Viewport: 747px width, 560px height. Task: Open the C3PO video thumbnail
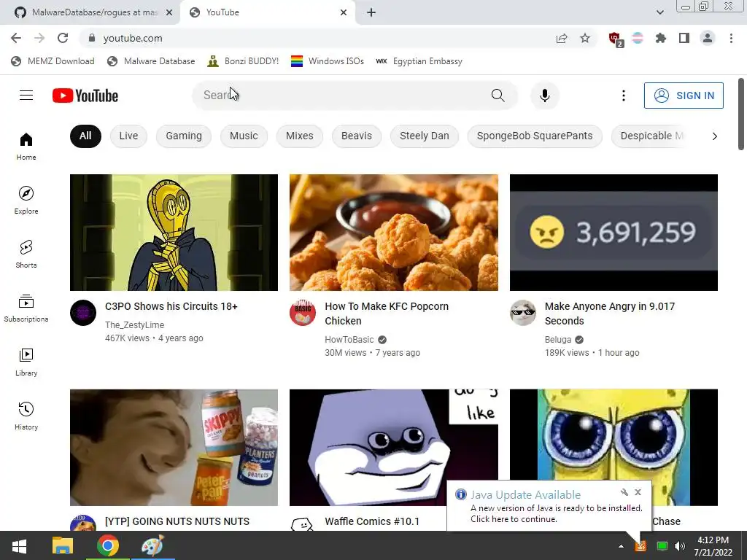coord(174,233)
